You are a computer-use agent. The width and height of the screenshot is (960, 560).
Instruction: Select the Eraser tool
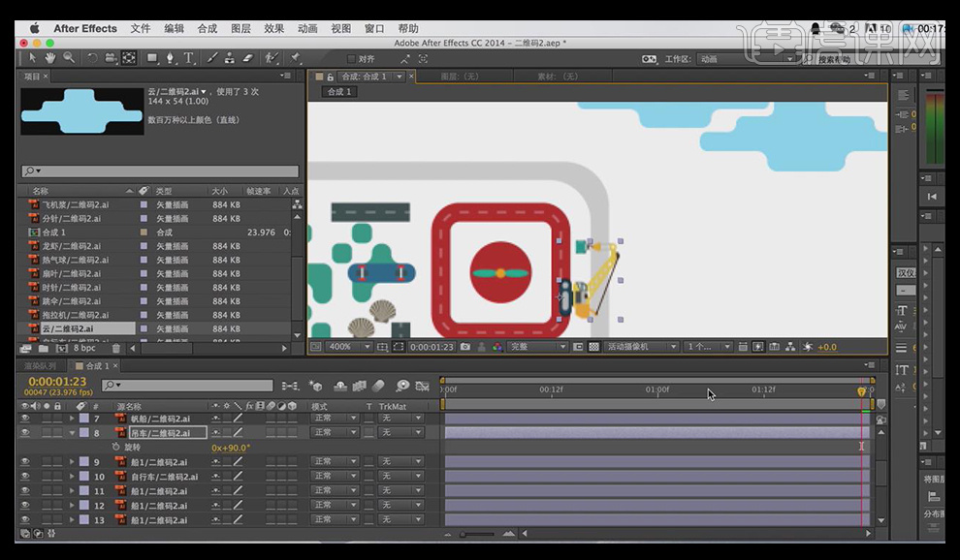pyautogui.click(x=247, y=58)
